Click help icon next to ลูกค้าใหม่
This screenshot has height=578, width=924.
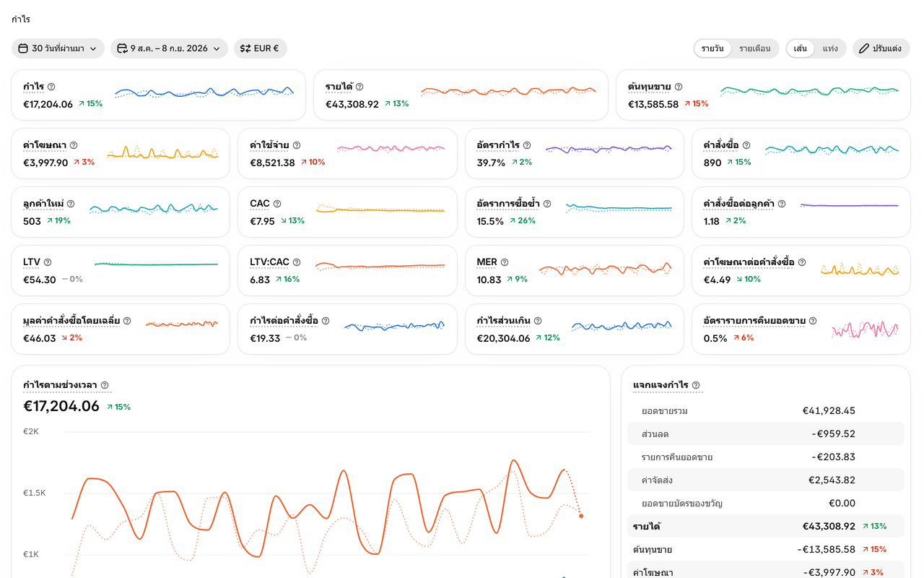71,204
